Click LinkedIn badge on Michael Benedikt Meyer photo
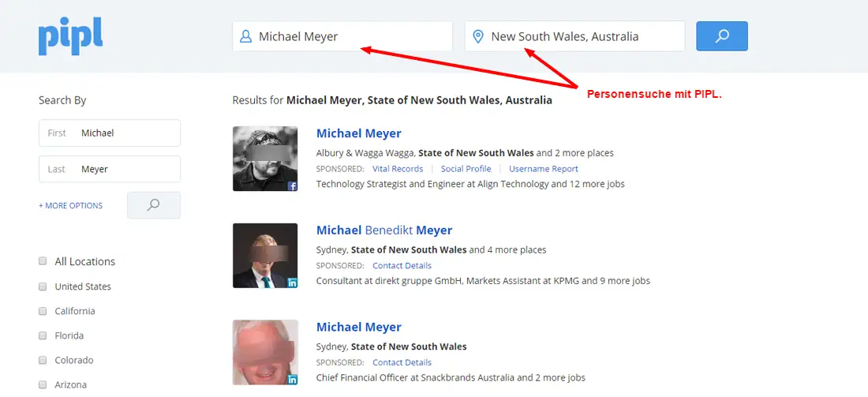This screenshot has width=868, height=397. pyautogui.click(x=292, y=283)
